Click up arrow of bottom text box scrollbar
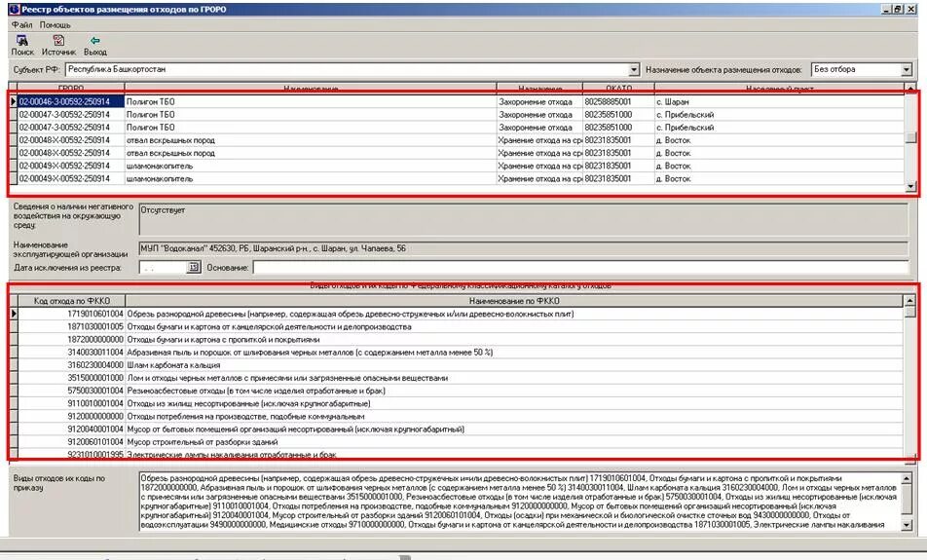 pyautogui.click(x=907, y=478)
